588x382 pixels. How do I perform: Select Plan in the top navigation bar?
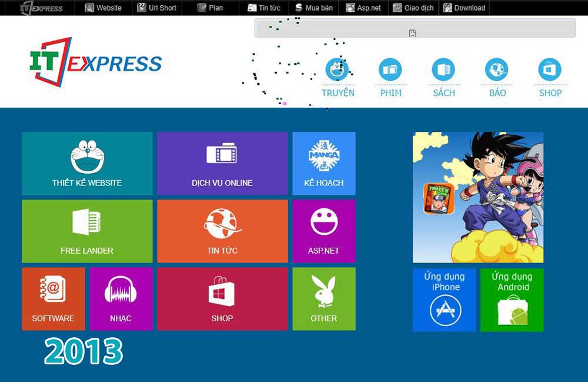coord(210,8)
